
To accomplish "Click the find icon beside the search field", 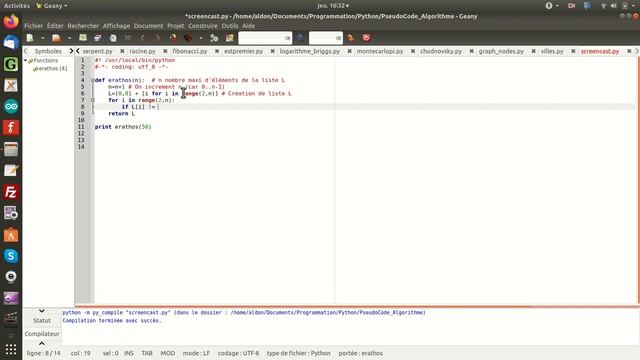I will pos(300,38).
